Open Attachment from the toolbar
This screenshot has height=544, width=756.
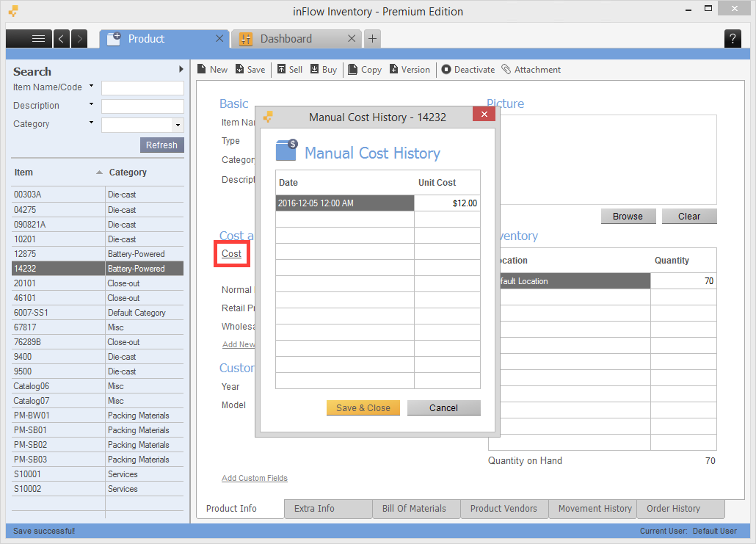(531, 70)
